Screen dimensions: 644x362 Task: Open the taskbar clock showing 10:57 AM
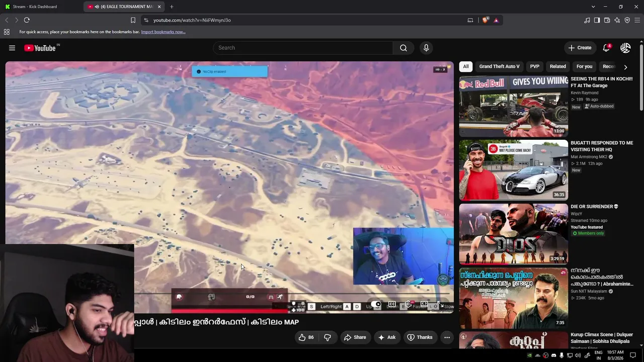[x=615, y=355]
